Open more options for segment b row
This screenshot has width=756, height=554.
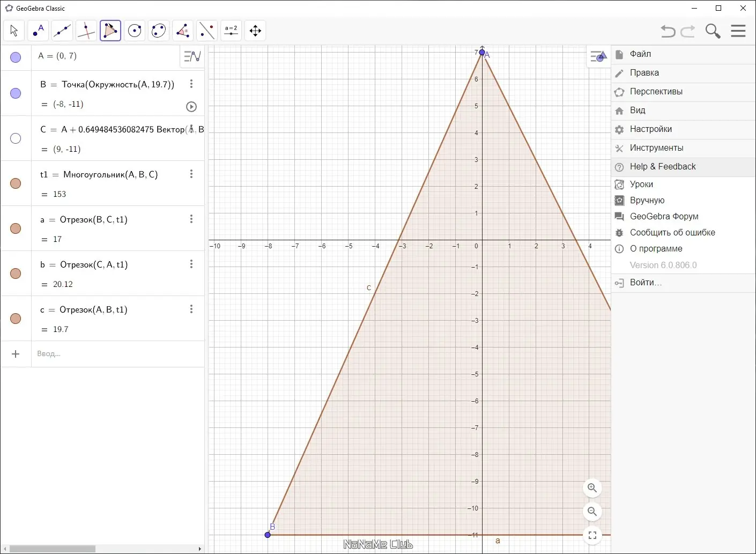191,264
